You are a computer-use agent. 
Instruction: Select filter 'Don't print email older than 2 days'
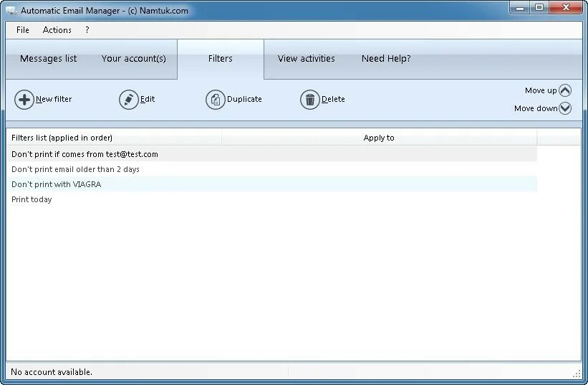[x=272, y=169]
